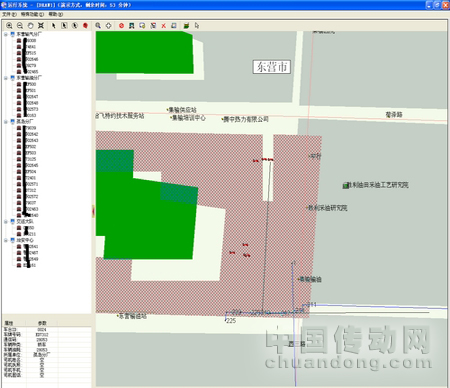Screen dimensions: 450x388
Task: Click the red X delete icon
Action: [x=164, y=26]
